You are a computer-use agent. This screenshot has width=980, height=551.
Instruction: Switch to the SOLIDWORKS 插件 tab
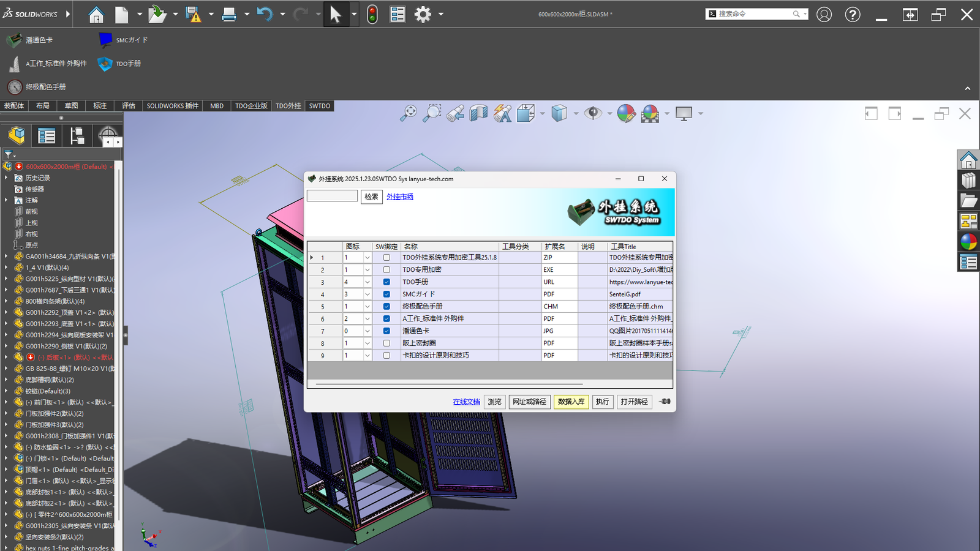(x=172, y=106)
